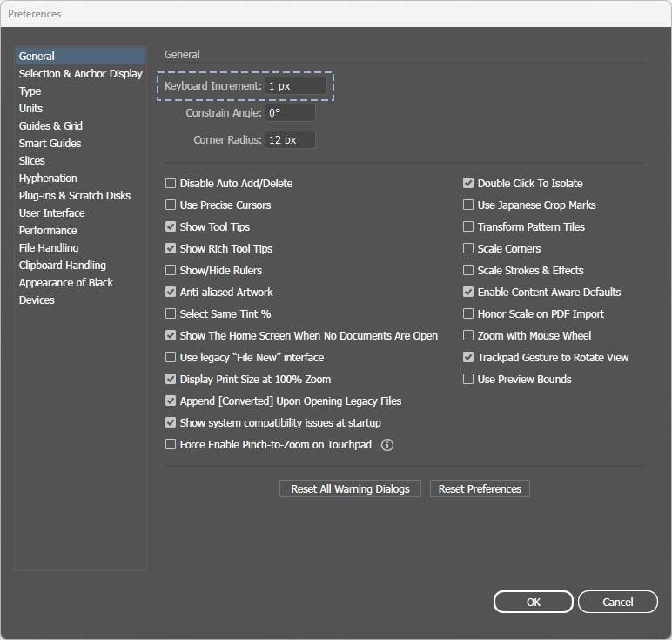Focus the Corner Radius field
672x640 pixels.
[290, 140]
